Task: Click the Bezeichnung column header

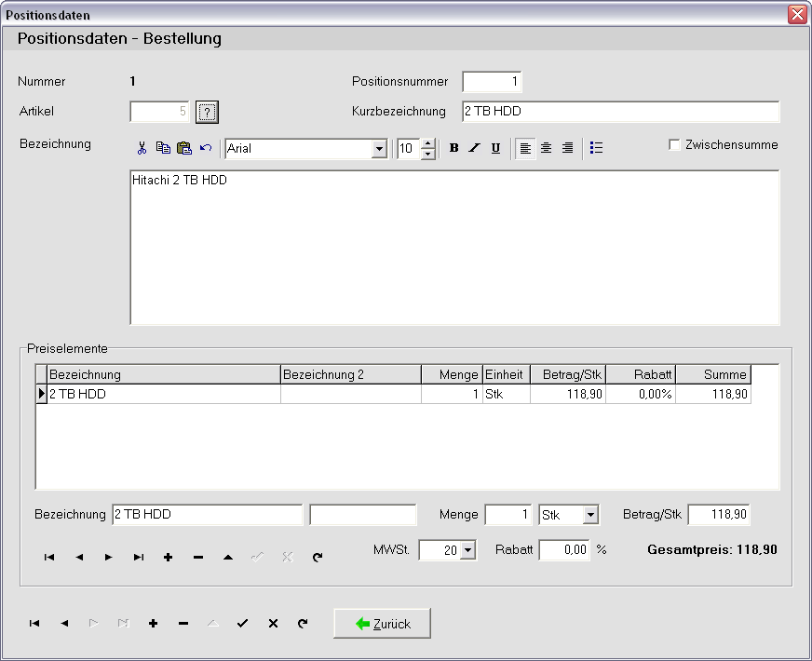Action: coord(164,375)
